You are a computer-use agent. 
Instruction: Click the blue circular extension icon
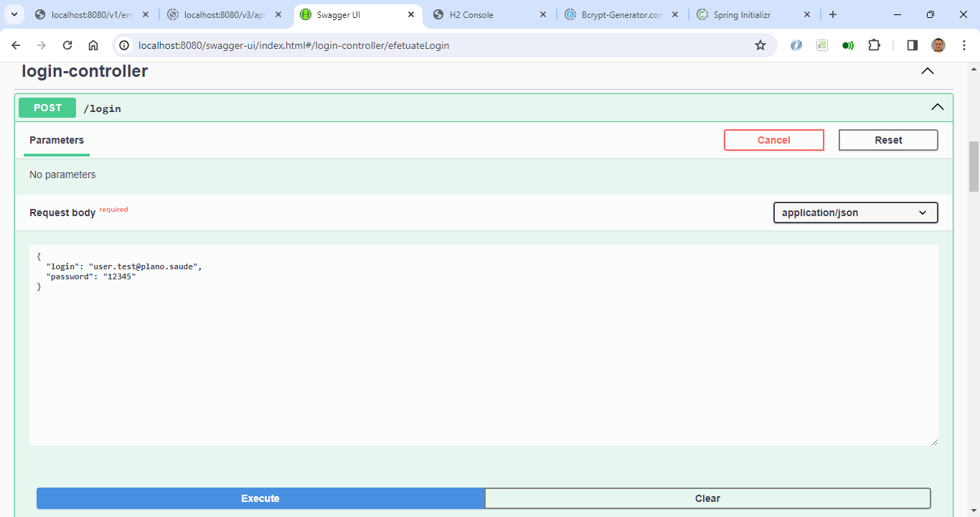pyautogui.click(x=796, y=45)
